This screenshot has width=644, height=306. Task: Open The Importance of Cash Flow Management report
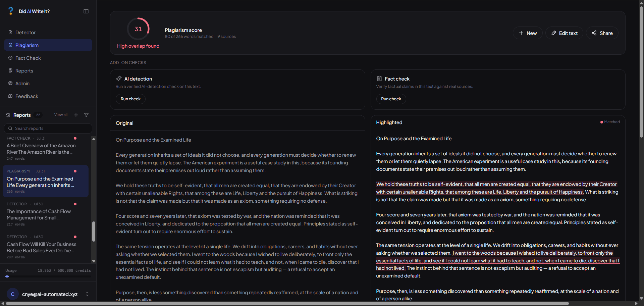pos(46,214)
